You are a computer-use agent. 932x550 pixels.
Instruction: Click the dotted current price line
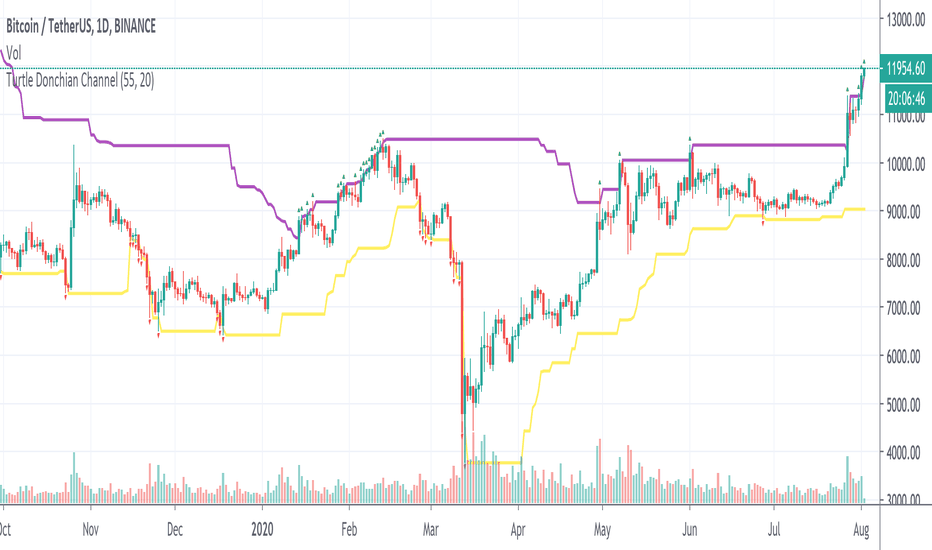point(440,68)
